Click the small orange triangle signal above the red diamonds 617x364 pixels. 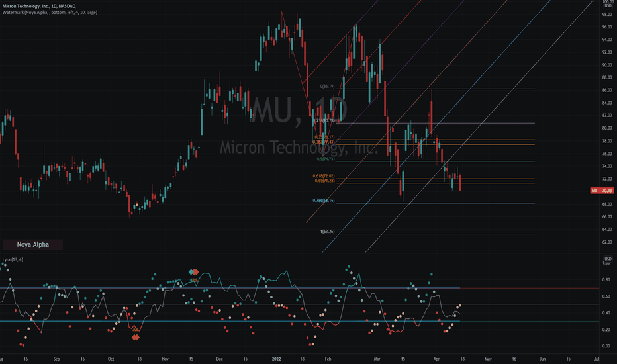click(135, 329)
